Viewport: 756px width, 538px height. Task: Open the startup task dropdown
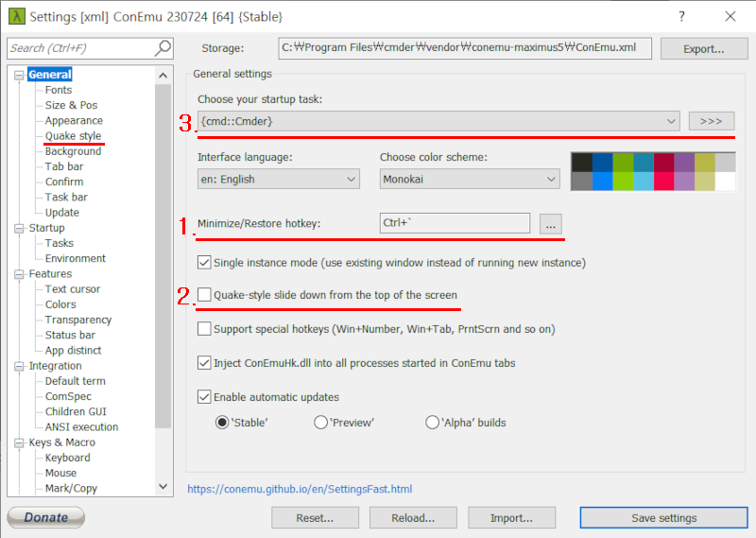(438, 121)
